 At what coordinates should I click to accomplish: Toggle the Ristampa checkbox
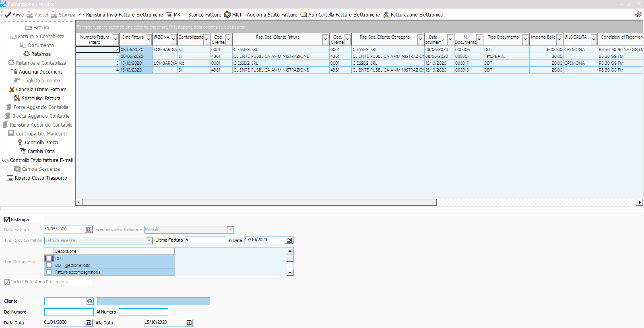coord(7,219)
